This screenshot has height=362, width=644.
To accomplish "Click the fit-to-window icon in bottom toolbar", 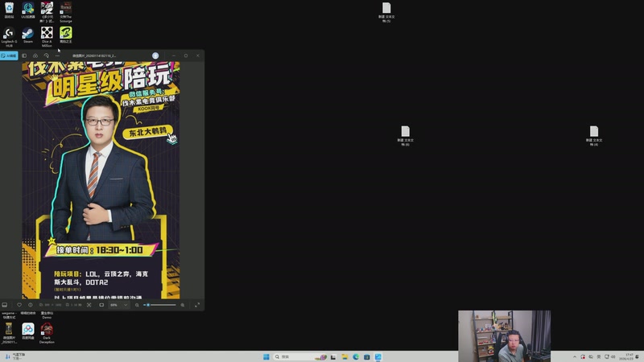I will pos(89,305).
